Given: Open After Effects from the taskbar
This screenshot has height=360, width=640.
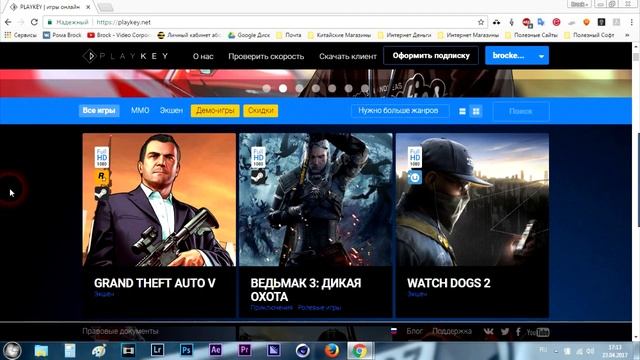Looking at the screenshot, I should 216,350.
